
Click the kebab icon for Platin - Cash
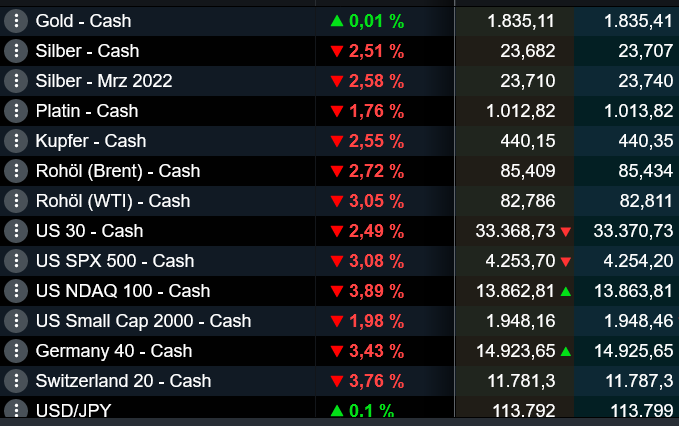(x=15, y=111)
